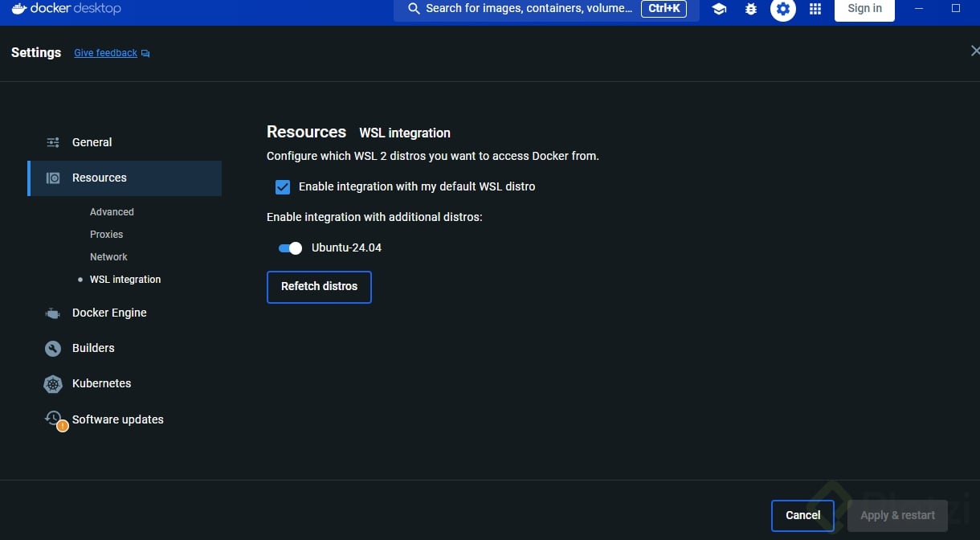
Task: Click the General sliders icon in sidebar
Action: [x=53, y=142]
